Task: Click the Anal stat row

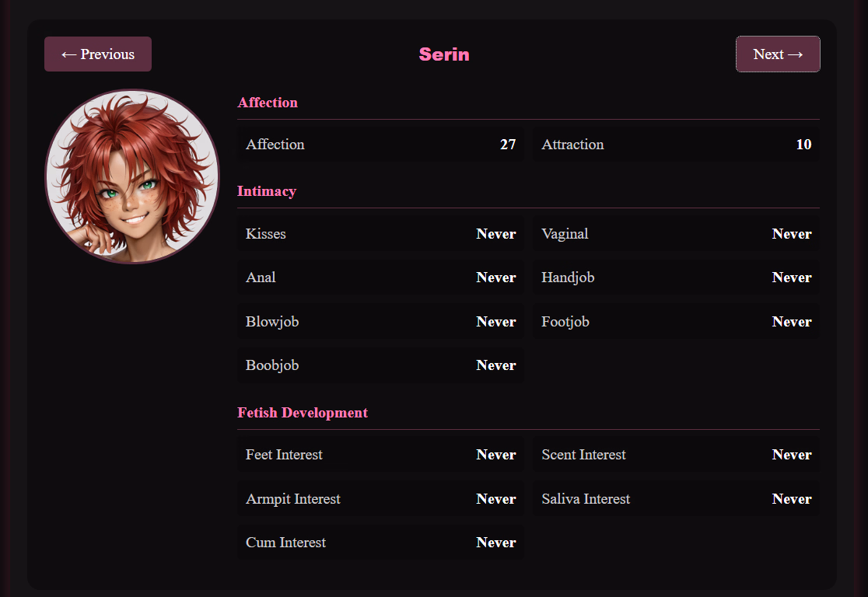Action: [380, 278]
